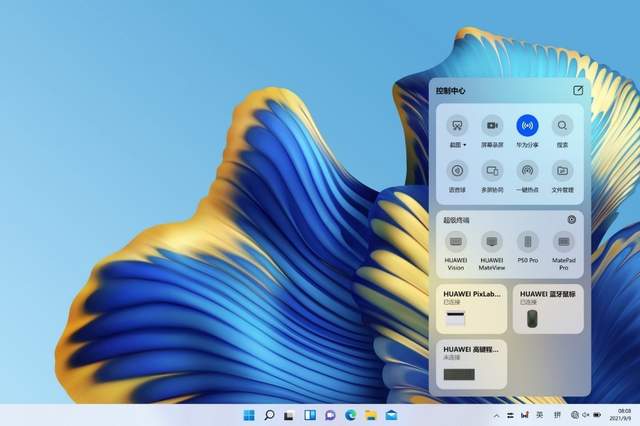This screenshot has height=426, width=640.
Task: Enable one-tap hotspot (一键热点)
Action: [527, 171]
